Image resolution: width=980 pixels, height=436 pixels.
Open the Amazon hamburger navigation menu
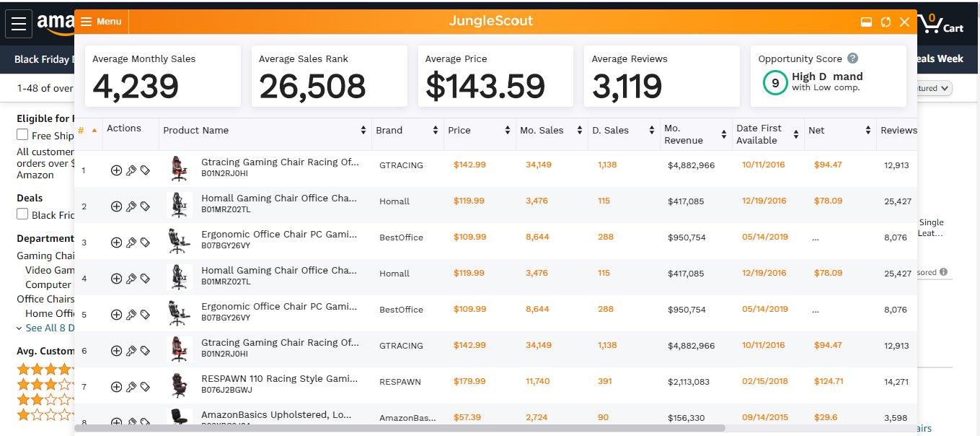[x=19, y=24]
